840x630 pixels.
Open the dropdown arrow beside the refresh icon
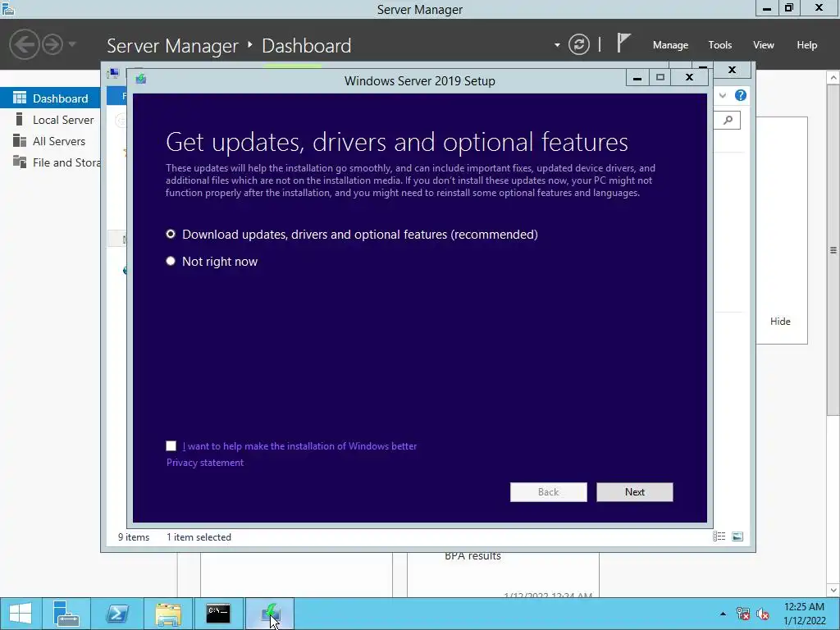(557, 45)
